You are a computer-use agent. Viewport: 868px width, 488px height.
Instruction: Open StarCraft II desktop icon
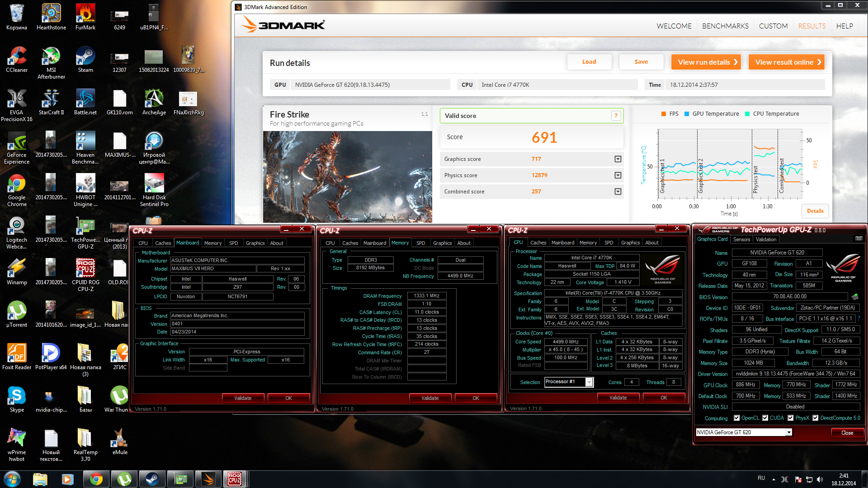pyautogui.click(x=51, y=102)
